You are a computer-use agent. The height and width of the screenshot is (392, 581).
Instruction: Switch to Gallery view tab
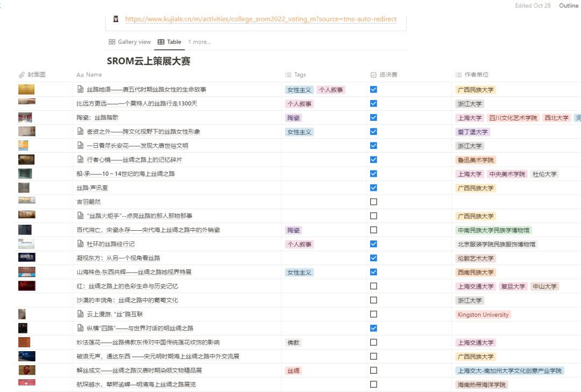tap(130, 42)
